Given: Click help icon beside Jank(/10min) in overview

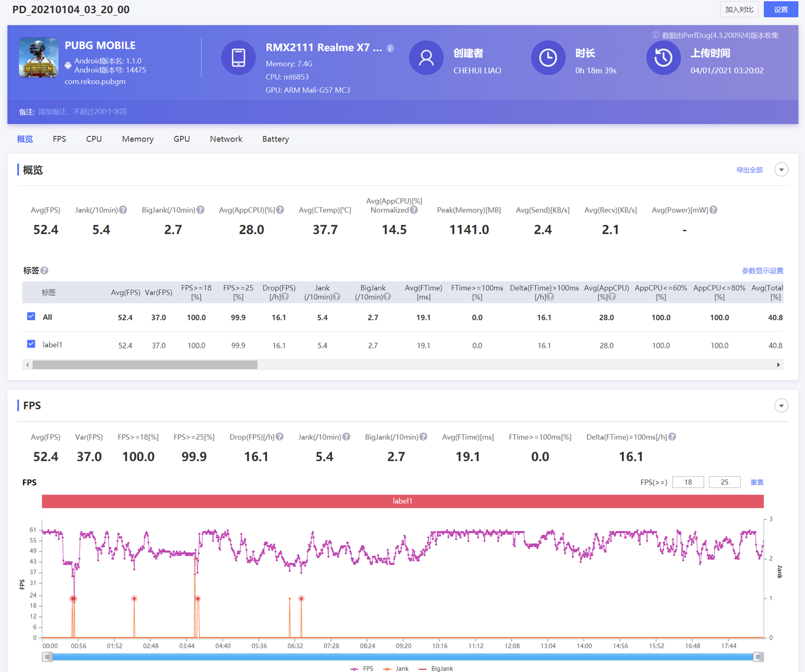Looking at the screenshot, I should [x=123, y=210].
